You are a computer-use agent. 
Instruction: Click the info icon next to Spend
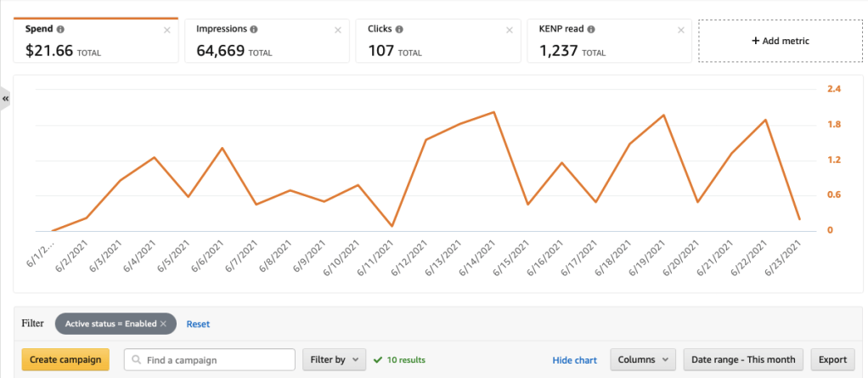click(x=60, y=29)
